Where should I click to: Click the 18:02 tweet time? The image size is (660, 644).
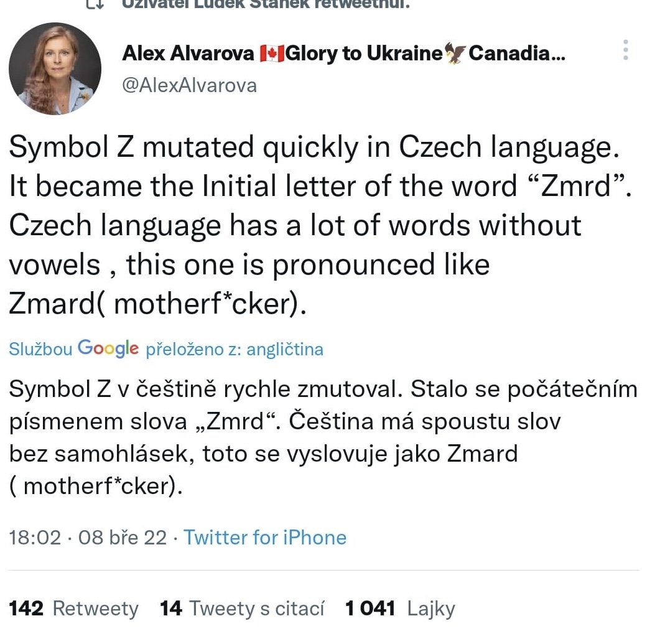35,537
